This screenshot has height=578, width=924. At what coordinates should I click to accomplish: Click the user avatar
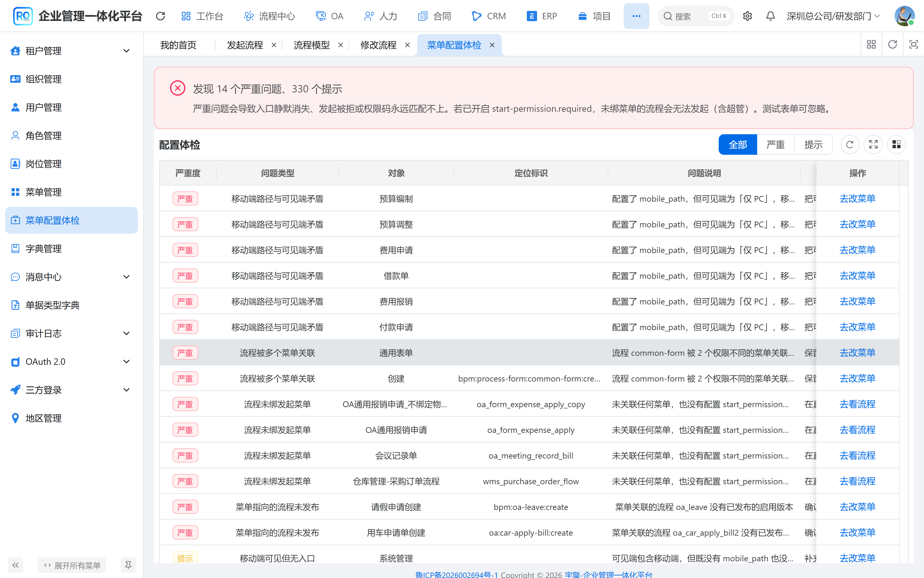(x=904, y=16)
